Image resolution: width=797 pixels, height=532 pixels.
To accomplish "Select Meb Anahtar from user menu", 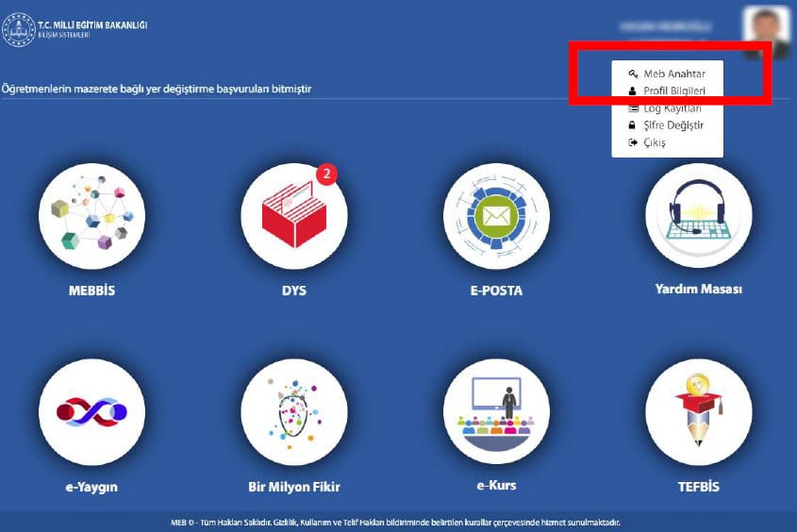I will (x=668, y=74).
